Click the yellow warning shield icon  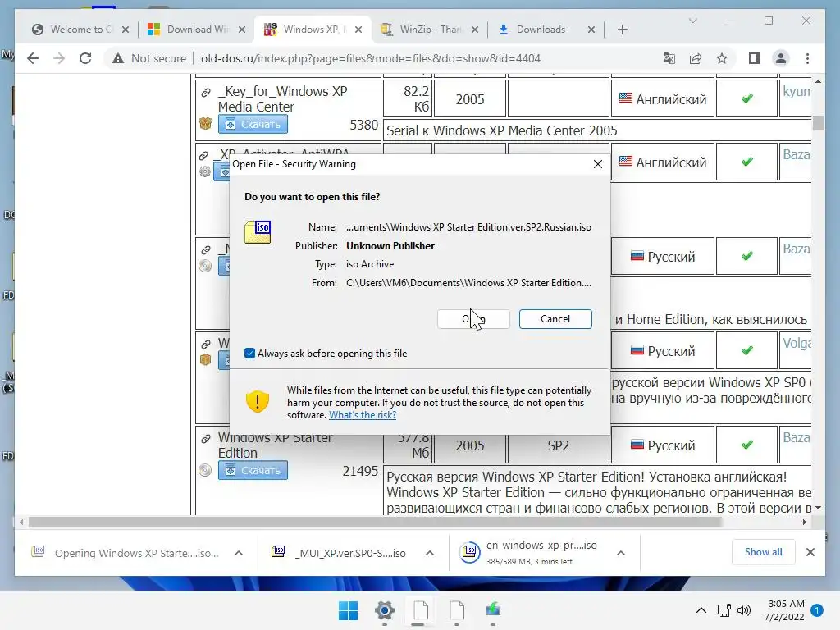coord(257,401)
